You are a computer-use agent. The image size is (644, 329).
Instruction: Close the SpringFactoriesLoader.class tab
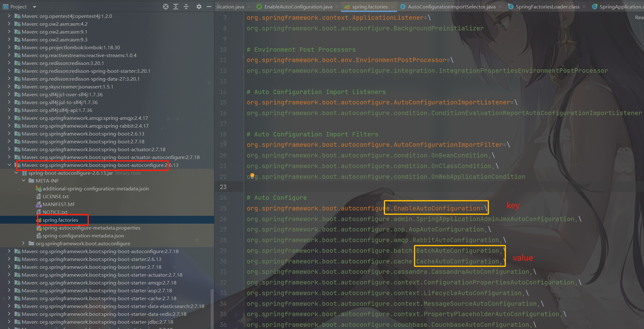[584, 7]
